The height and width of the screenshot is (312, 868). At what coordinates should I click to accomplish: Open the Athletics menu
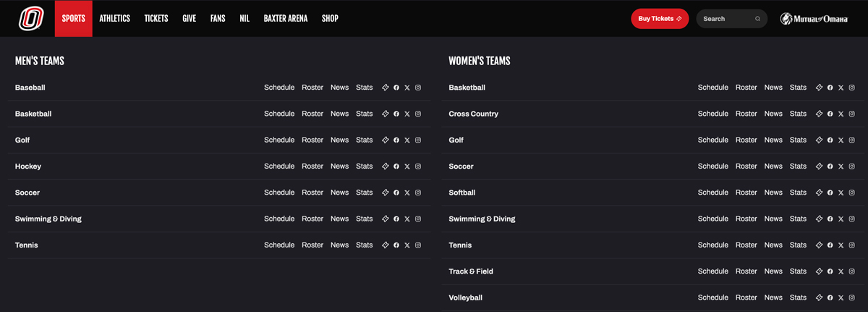(x=114, y=18)
